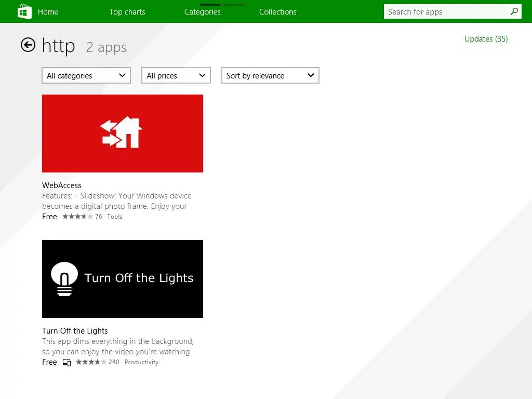532x399 pixels.
Task: Click description 'This app dims everything'
Action: pyautogui.click(x=118, y=347)
